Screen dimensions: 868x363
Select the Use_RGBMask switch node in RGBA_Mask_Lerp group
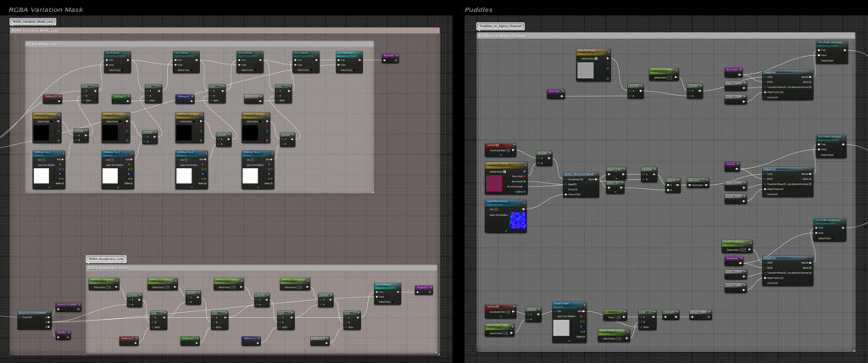click(x=348, y=62)
